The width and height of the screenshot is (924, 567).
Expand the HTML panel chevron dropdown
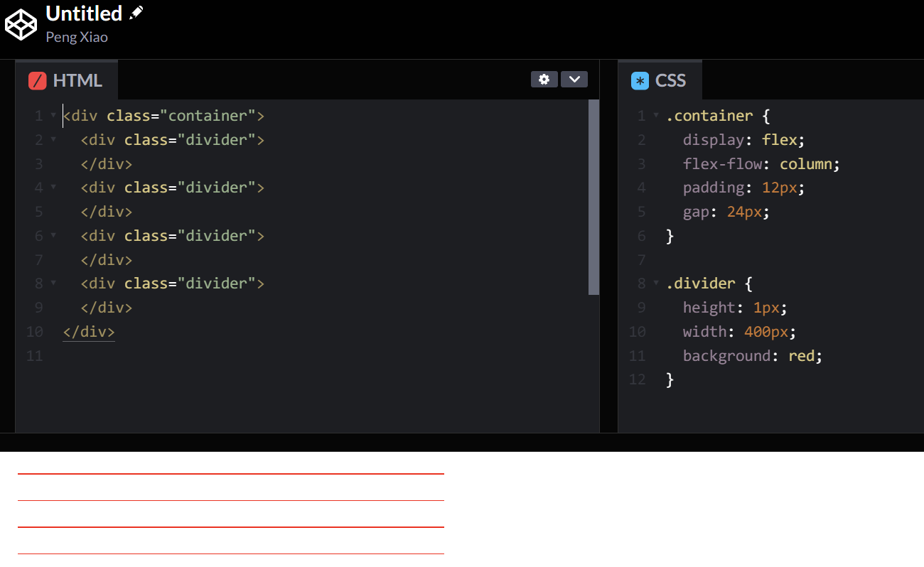point(574,80)
